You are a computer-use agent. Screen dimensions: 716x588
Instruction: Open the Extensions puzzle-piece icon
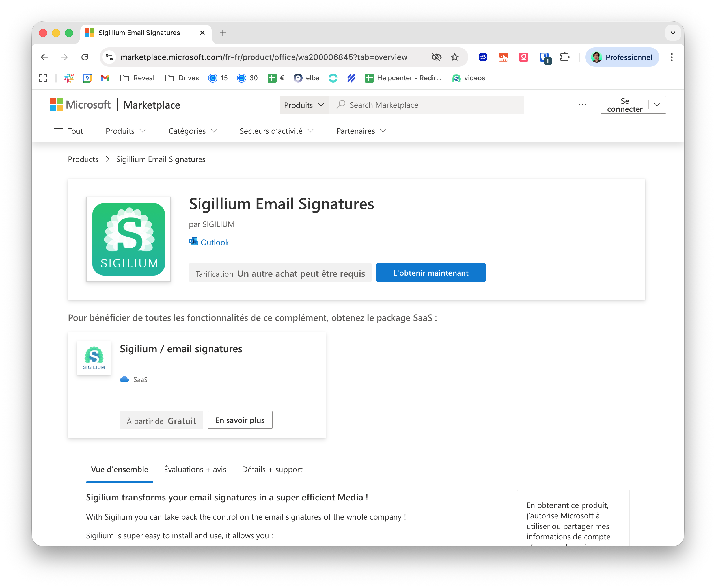coord(564,57)
